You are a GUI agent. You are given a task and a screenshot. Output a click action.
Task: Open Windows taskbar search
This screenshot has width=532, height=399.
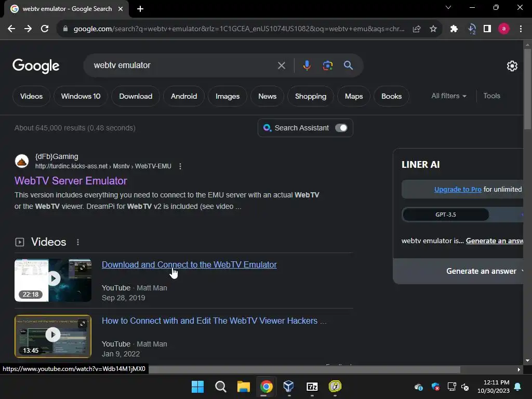coord(220,387)
